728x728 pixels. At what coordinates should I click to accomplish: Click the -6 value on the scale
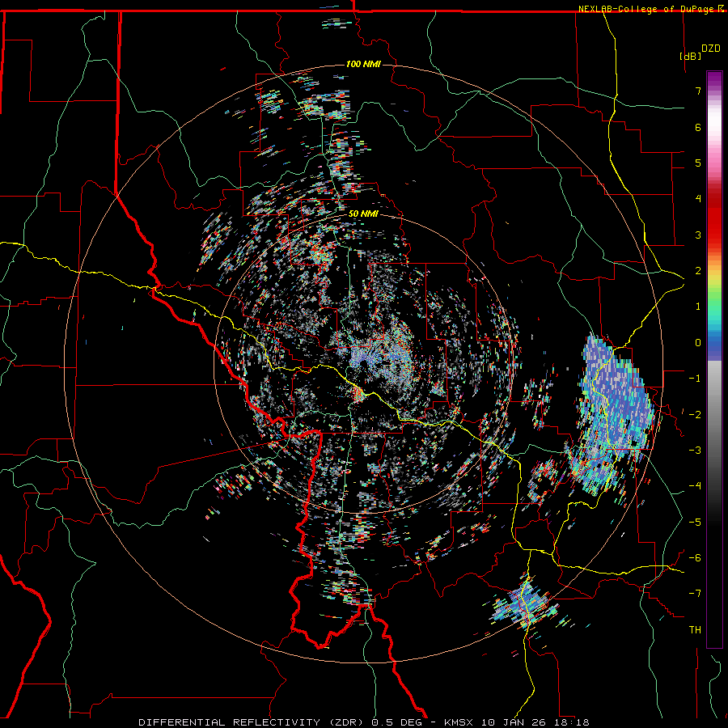pos(695,558)
